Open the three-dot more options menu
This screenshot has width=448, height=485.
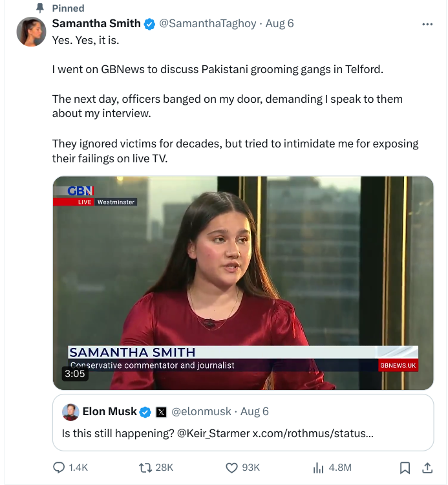[427, 24]
